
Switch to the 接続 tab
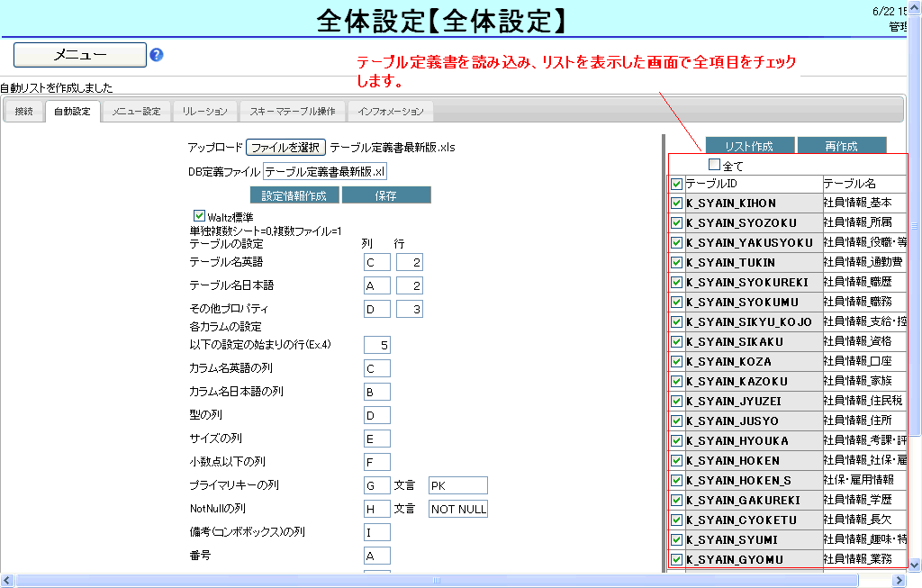pos(24,112)
